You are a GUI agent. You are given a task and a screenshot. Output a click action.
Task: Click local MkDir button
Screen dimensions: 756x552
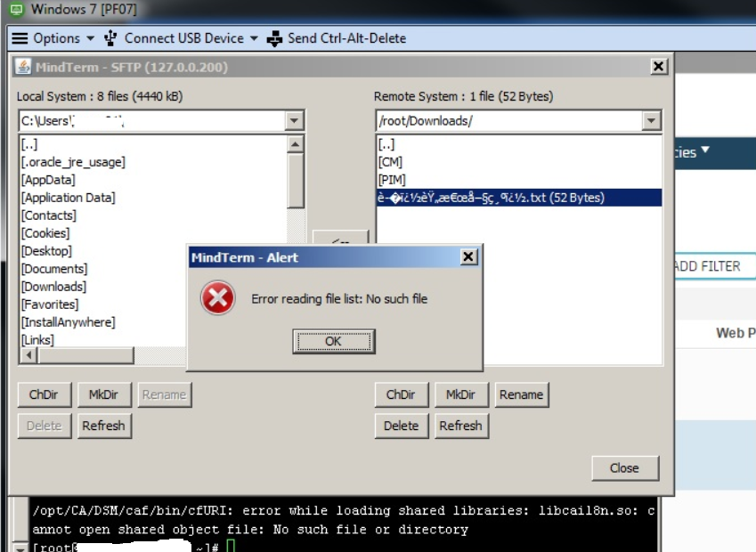click(103, 394)
